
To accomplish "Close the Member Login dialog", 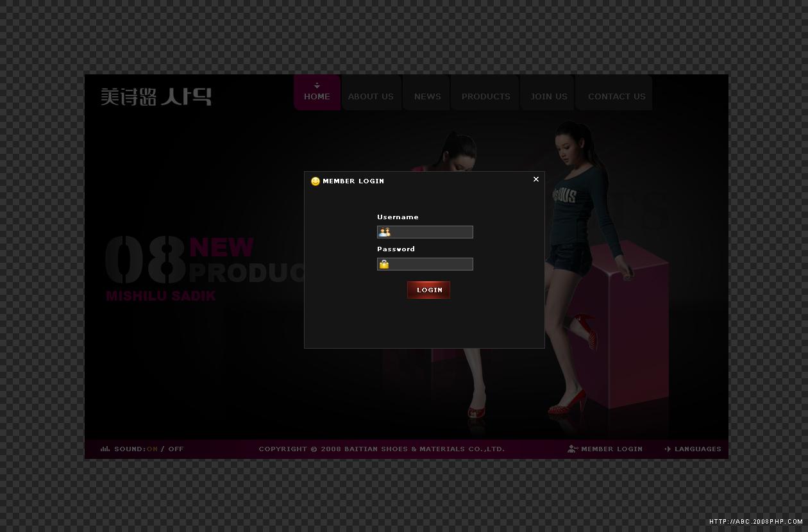I will click(x=536, y=179).
